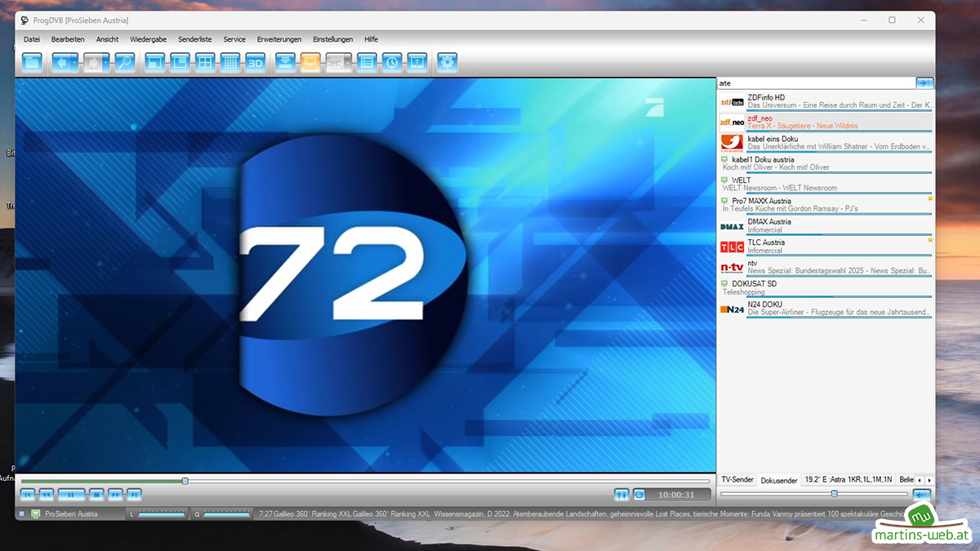Jump to live with skip-forward button
The image size is (980, 551).
[x=134, y=494]
